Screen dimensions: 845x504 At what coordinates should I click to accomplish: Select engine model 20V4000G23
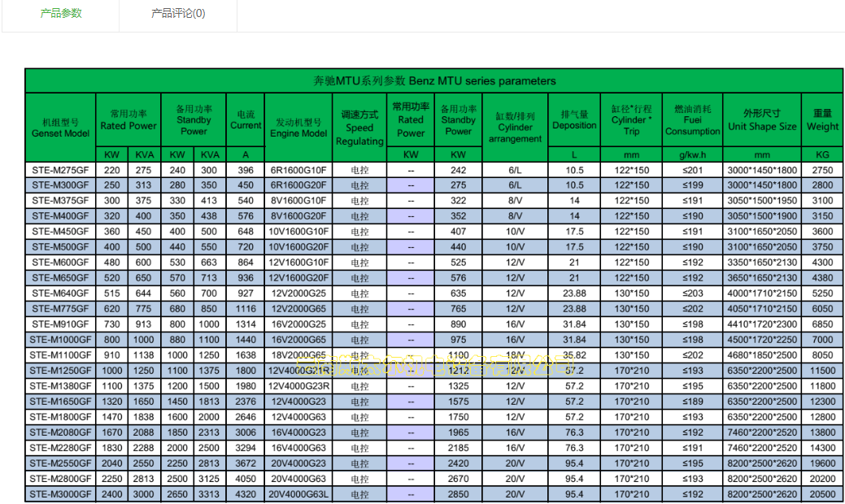coord(298,463)
